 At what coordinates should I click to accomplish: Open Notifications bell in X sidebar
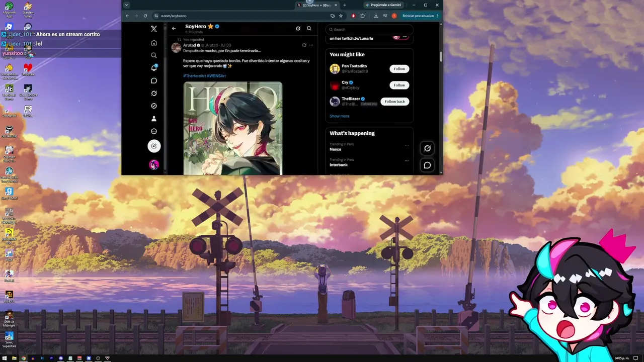(154, 68)
